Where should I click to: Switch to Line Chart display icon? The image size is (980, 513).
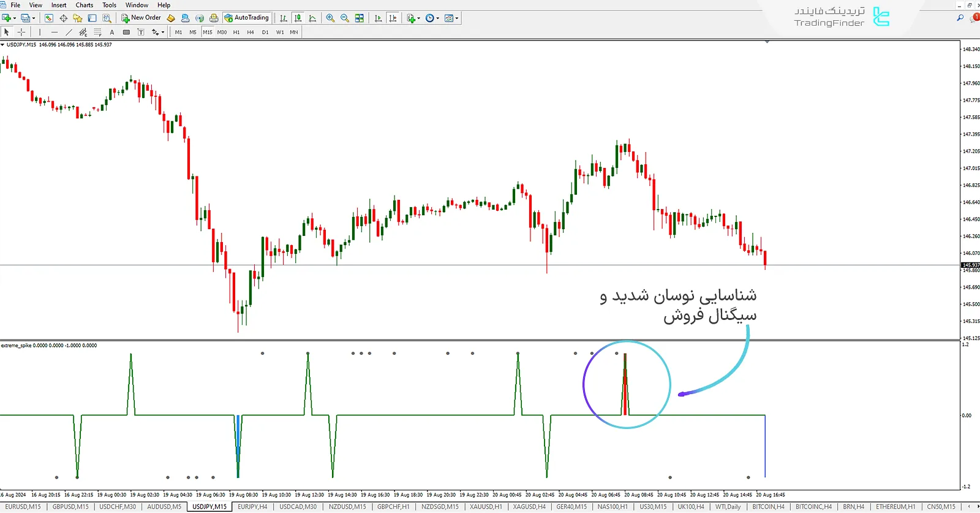(x=312, y=18)
